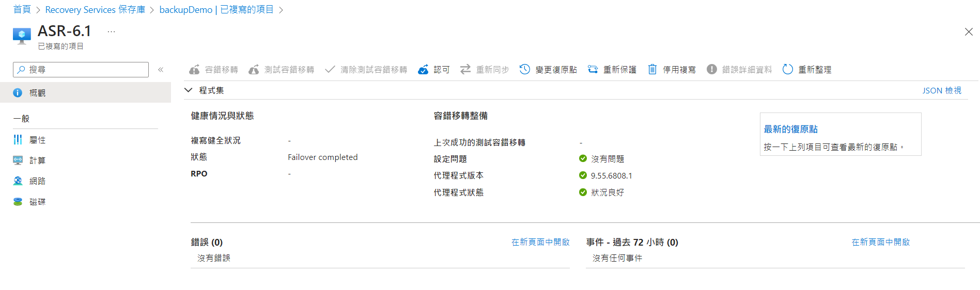980x290 pixels.
Task: Click the 最新的復原點 link
Action: (x=790, y=129)
